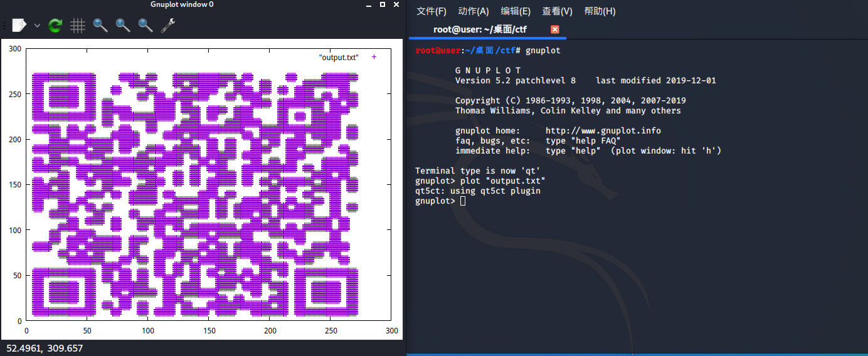Click the "G N U P L O T" heading text
Screen dimensions: 868x356
[488, 71]
